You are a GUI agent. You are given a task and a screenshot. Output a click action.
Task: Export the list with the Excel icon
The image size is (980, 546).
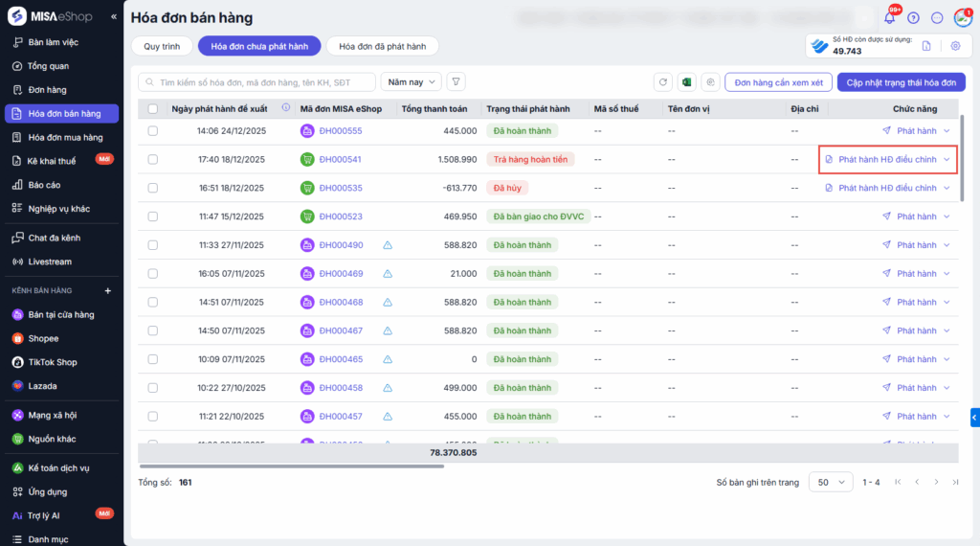686,82
